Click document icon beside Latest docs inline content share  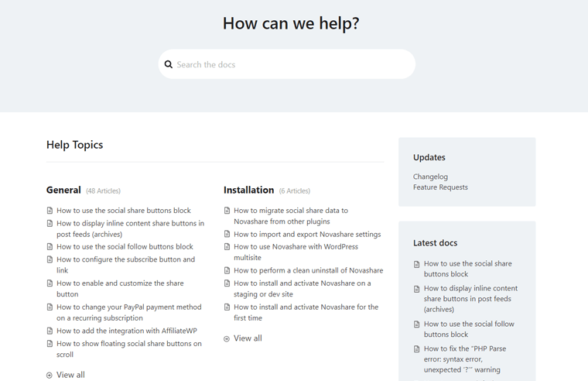[416, 289]
